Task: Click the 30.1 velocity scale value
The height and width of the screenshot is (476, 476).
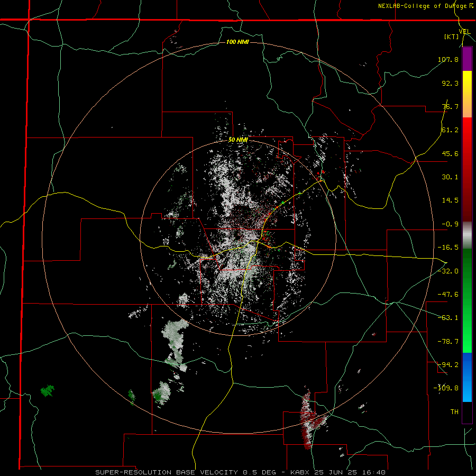Action: pos(450,177)
